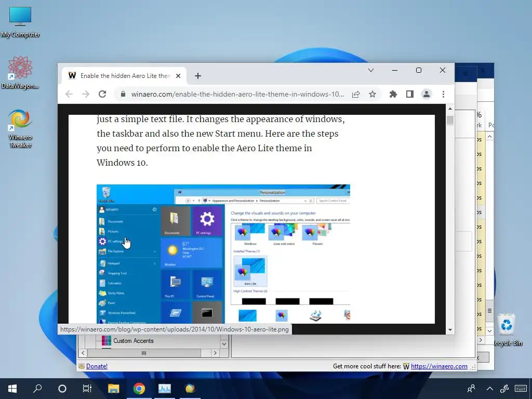Go back in Chrome browser
532x399 pixels.
69,95
